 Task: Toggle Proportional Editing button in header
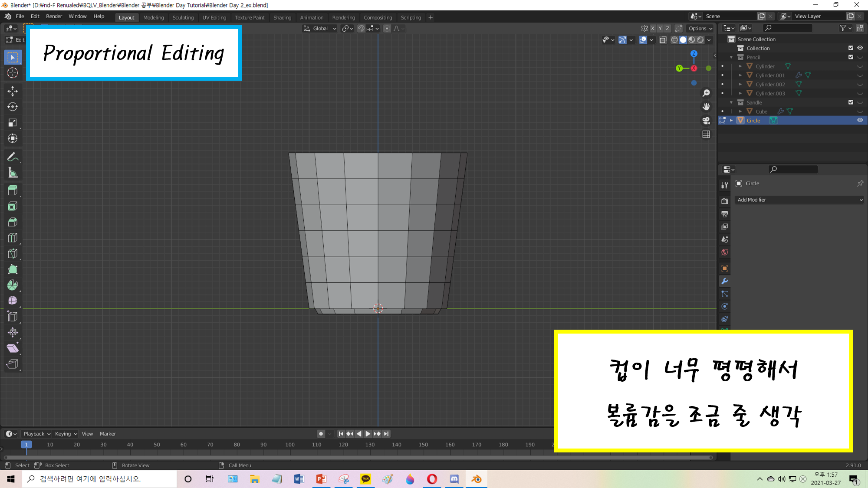coord(387,29)
